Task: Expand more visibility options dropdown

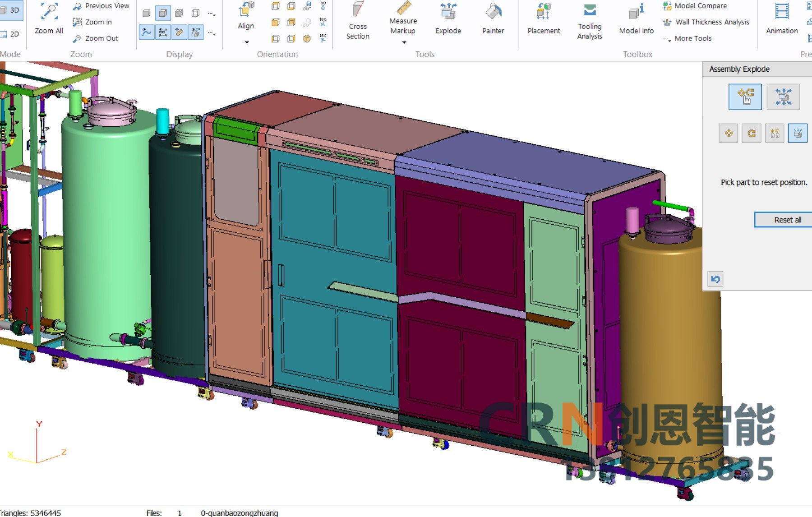Action: click(212, 33)
